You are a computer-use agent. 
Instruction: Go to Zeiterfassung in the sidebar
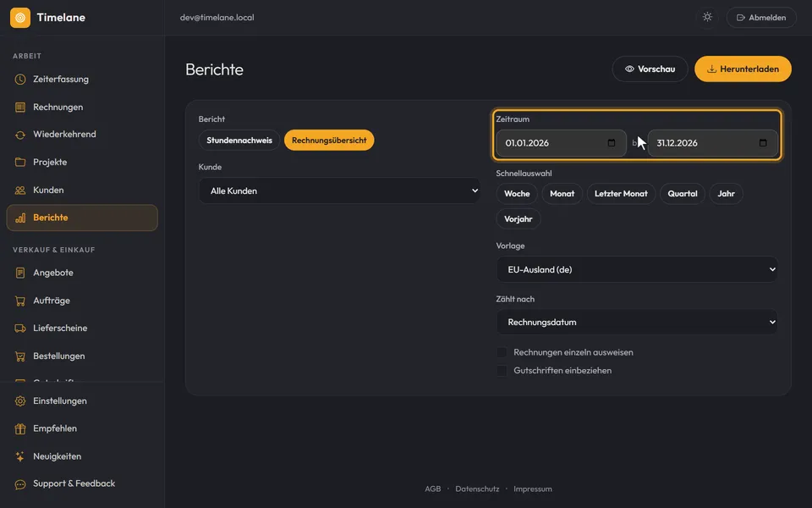(82, 80)
